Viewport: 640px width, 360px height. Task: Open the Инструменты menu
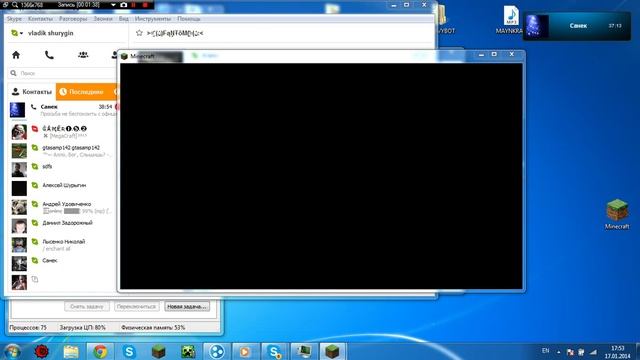click(x=153, y=19)
